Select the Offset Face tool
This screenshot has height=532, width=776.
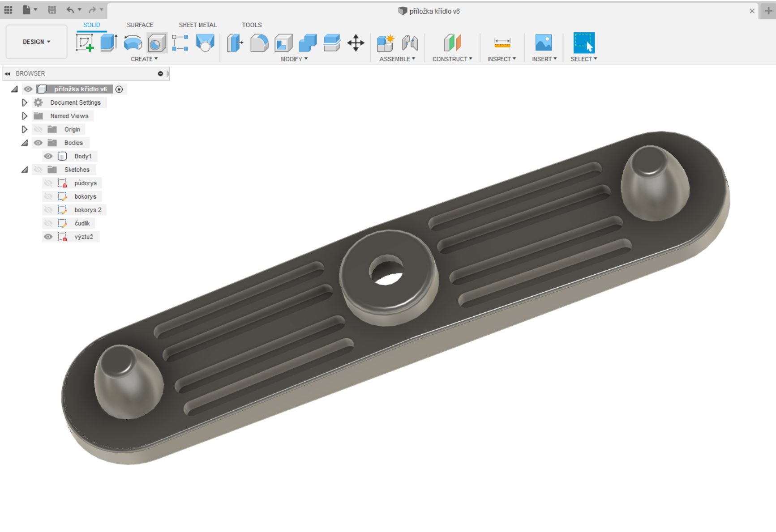332,43
